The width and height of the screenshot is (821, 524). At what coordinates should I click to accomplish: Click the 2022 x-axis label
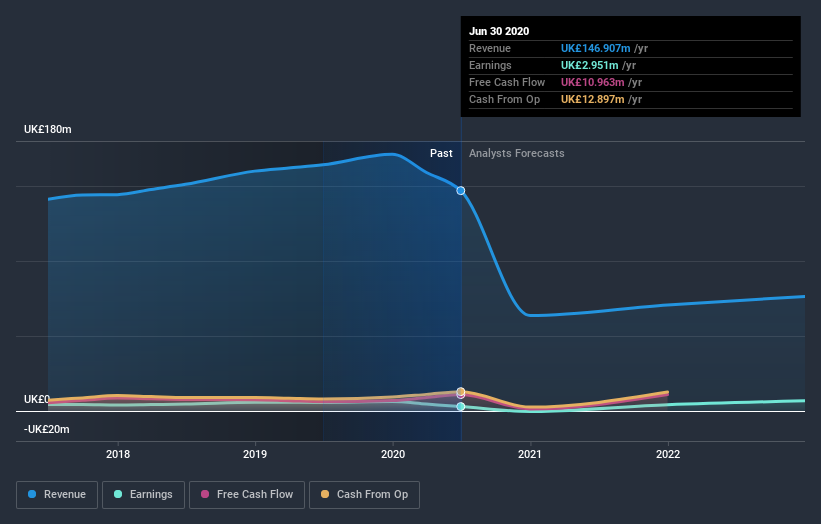(668, 454)
